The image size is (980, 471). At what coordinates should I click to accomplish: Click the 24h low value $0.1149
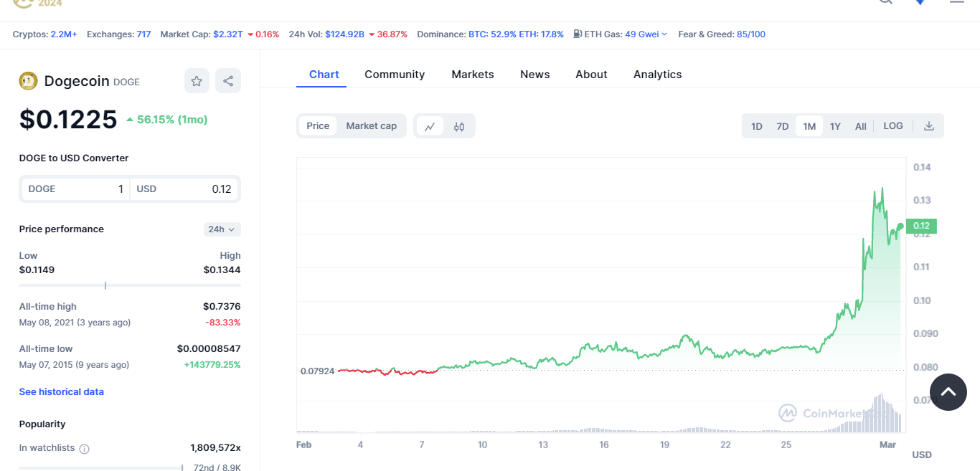click(37, 270)
